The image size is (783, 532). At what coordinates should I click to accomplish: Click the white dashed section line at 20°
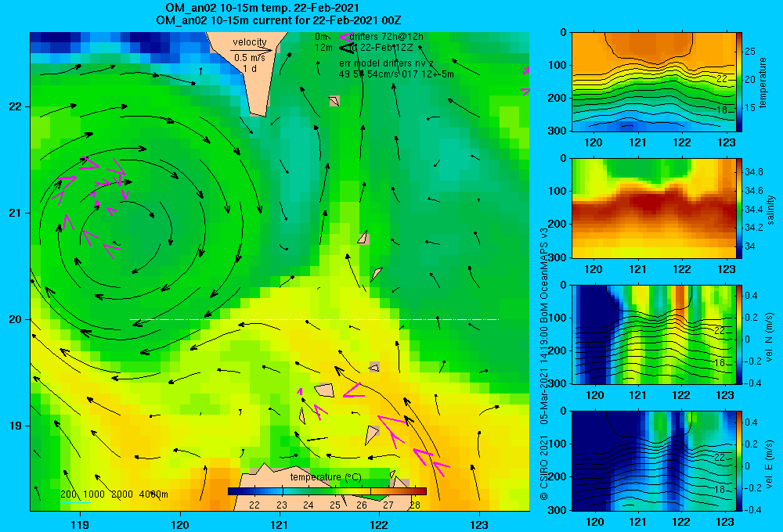tap(314, 319)
